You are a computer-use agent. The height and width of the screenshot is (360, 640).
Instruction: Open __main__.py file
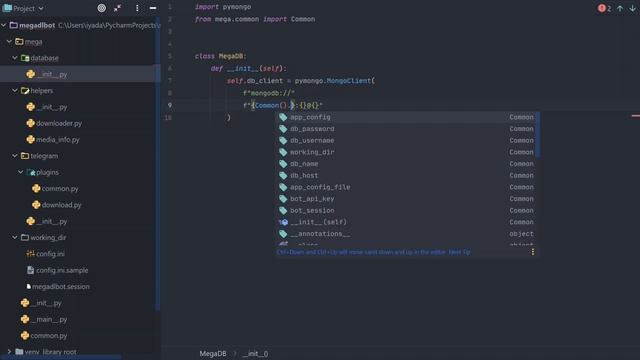click(49, 319)
